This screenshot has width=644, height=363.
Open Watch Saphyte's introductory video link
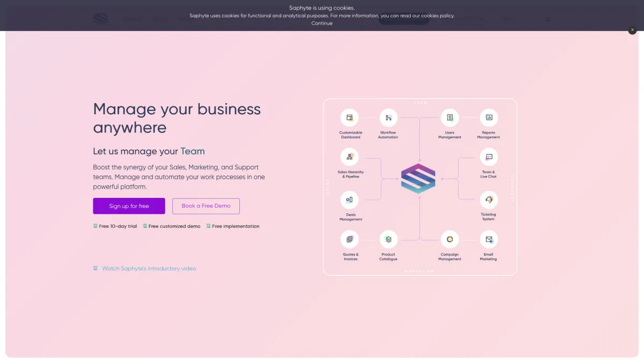pos(149,268)
